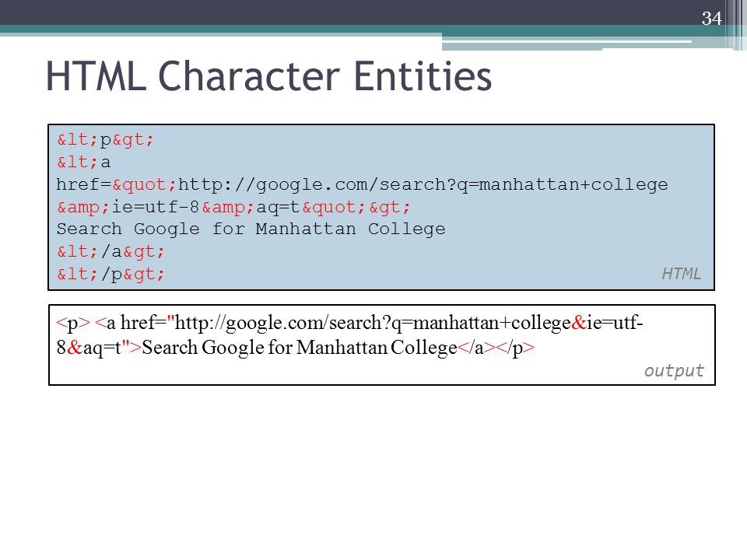Click the code line '&lt;a'
The width and height of the screenshot is (747, 560).
(84, 162)
